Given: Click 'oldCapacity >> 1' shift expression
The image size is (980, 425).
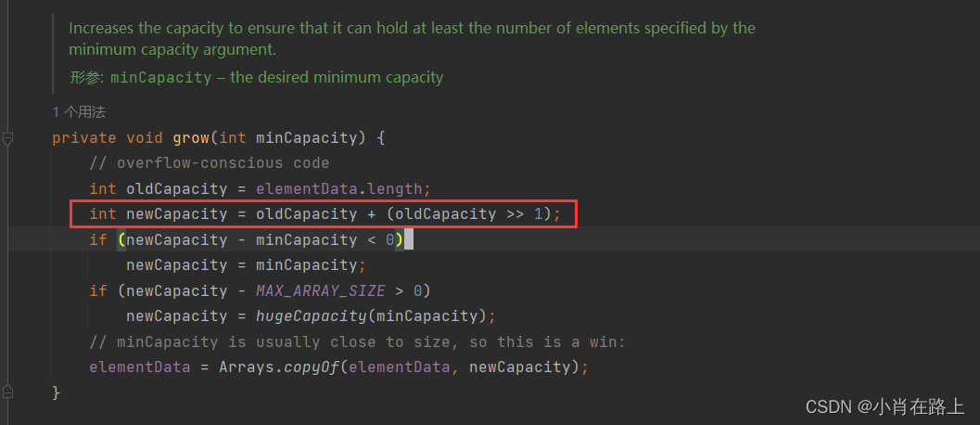Looking at the screenshot, I should (469, 214).
